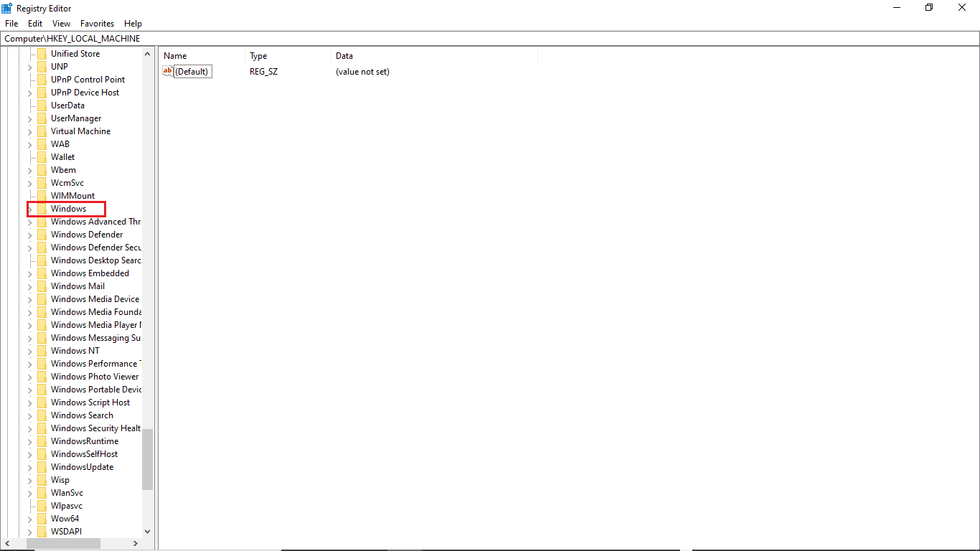The image size is (980, 551).
Task: Click the "REG_SZ" type cell
Action: 263,72
